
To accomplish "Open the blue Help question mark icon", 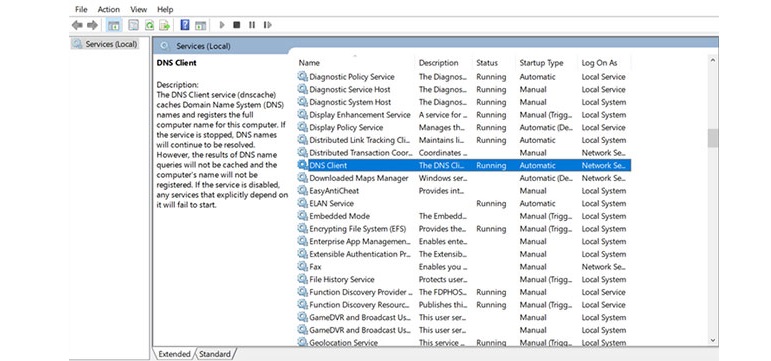I will click(x=185, y=25).
